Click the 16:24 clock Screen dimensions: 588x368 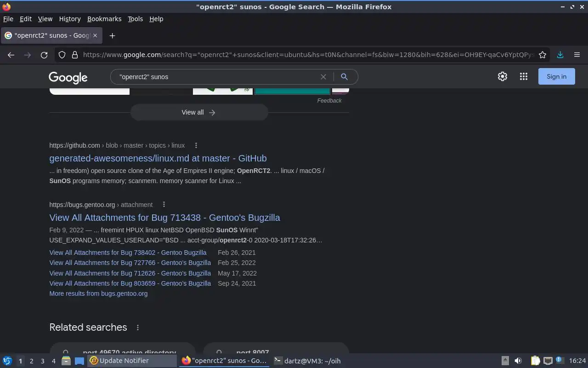(x=577, y=361)
